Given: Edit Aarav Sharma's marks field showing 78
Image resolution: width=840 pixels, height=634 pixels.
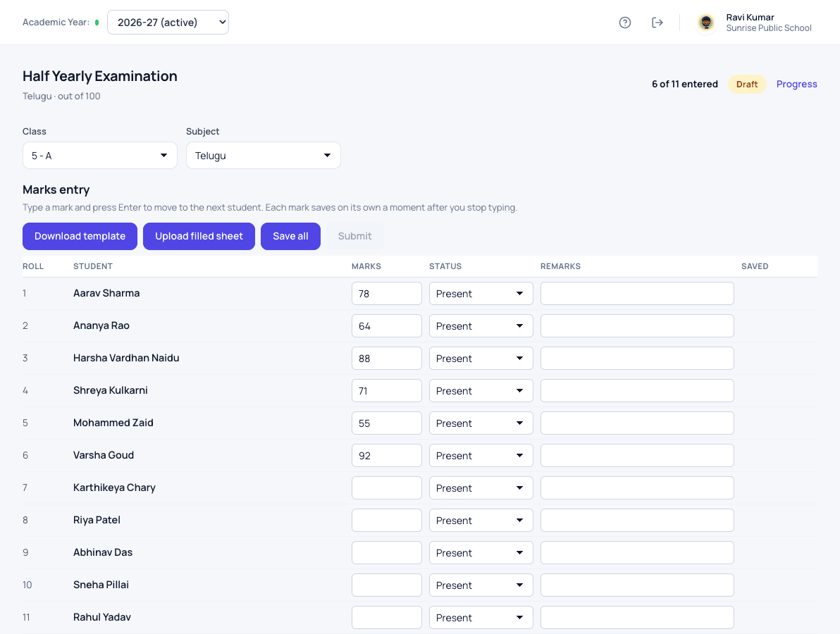Looking at the screenshot, I should coord(387,294).
